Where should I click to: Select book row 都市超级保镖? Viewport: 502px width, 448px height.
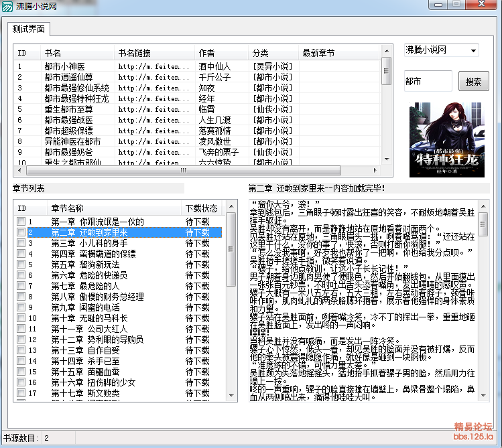[x=197, y=131]
